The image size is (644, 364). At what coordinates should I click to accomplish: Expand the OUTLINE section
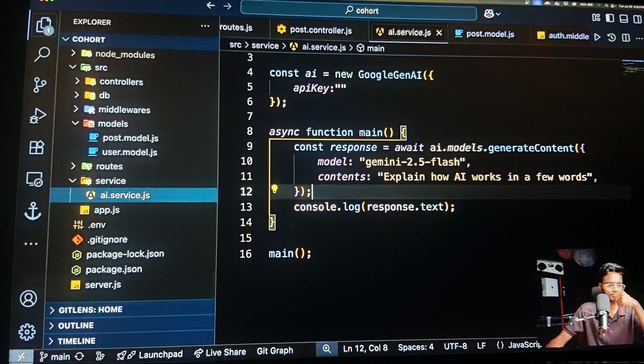131,325
